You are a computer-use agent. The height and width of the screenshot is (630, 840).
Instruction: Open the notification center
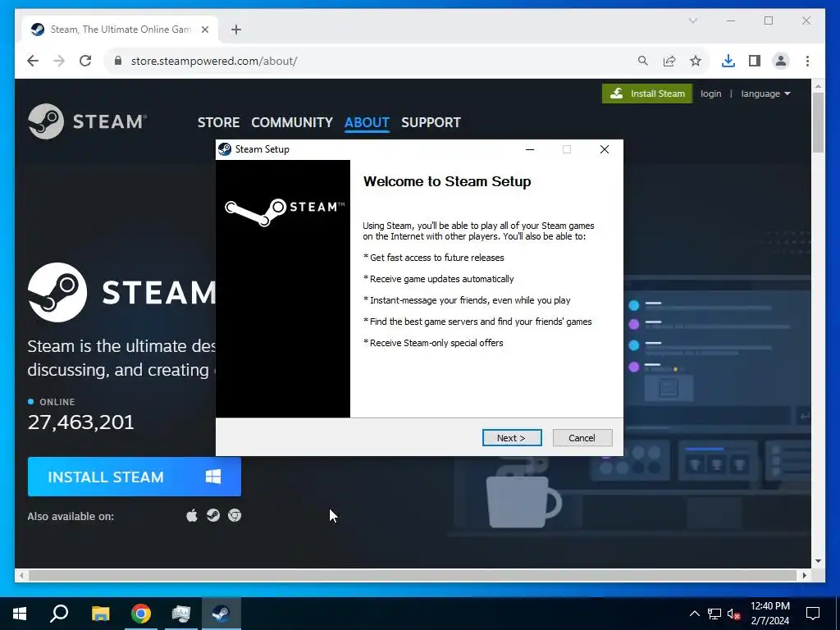tap(813, 614)
